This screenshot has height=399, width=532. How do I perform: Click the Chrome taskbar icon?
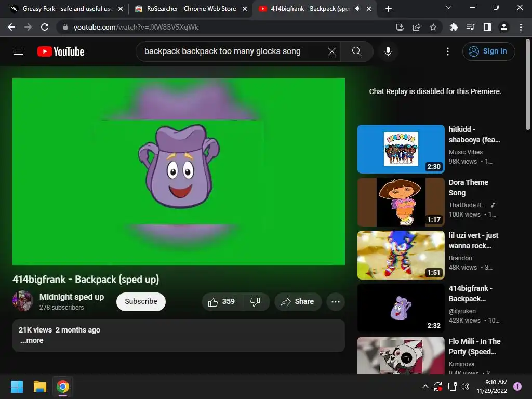point(63,387)
